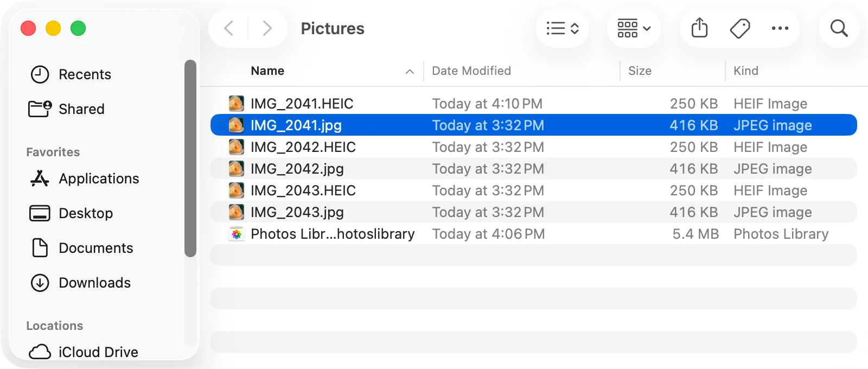
Task: Click the Shared folder icon
Action: tap(40, 109)
